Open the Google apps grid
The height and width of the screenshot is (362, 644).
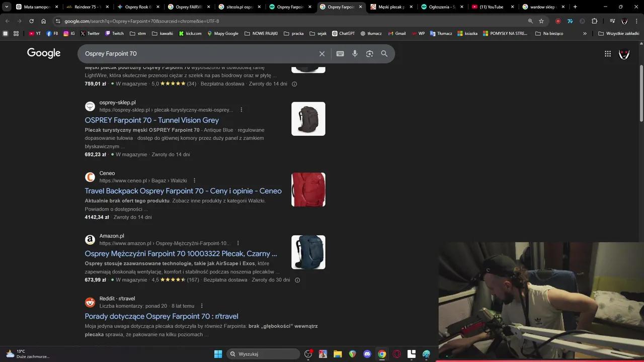click(608, 54)
